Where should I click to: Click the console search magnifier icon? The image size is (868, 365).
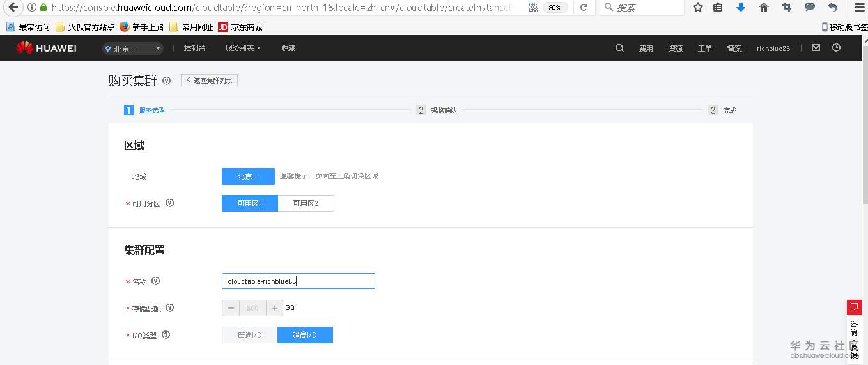click(x=619, y=48)
